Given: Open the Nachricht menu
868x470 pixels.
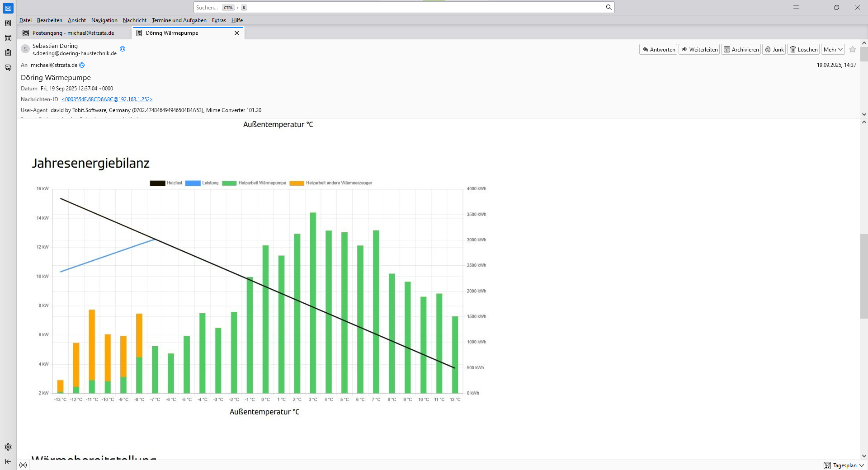Looking at the screenshot, I should click(x=134, y=20).
